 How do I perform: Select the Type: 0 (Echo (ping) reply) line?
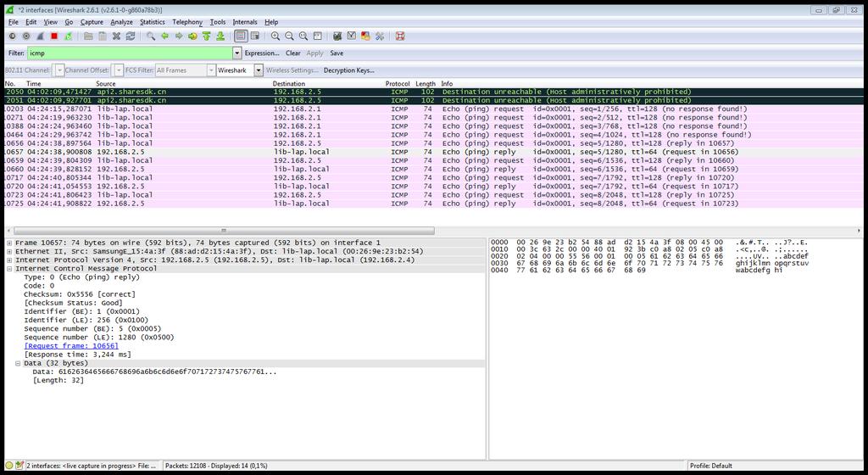[x=81, y=277]
